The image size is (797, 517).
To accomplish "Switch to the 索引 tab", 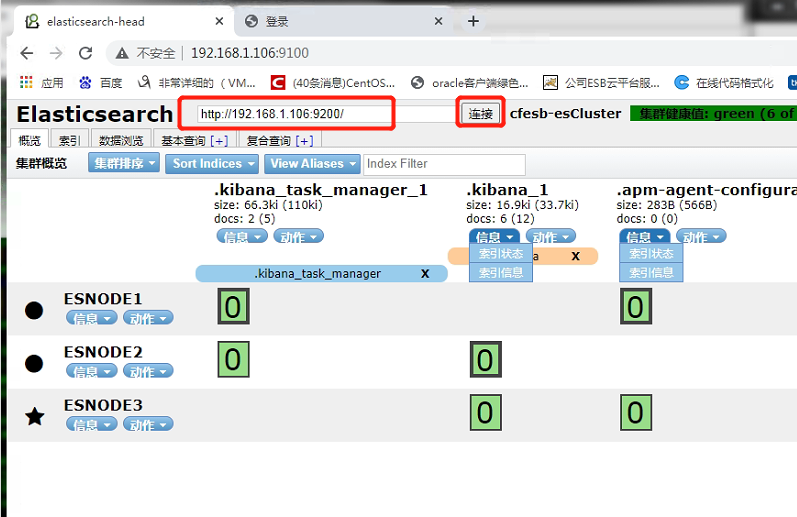I will click(69, 140).
